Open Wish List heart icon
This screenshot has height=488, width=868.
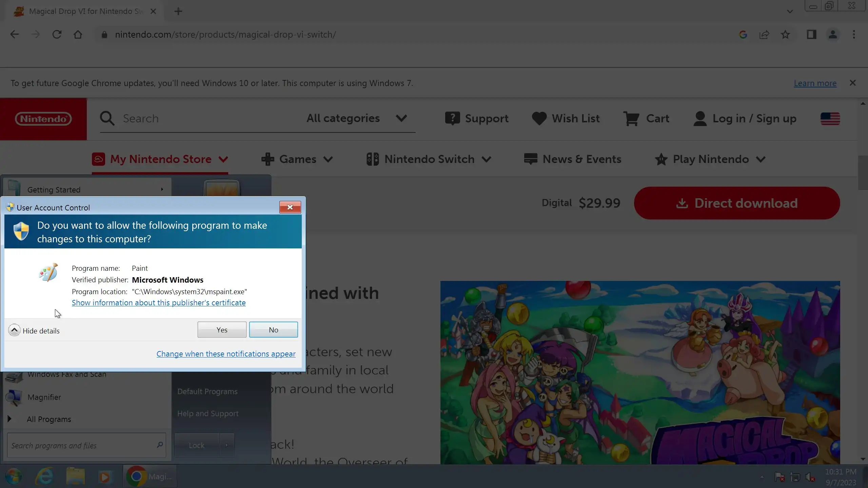click(x=539, y=119)
